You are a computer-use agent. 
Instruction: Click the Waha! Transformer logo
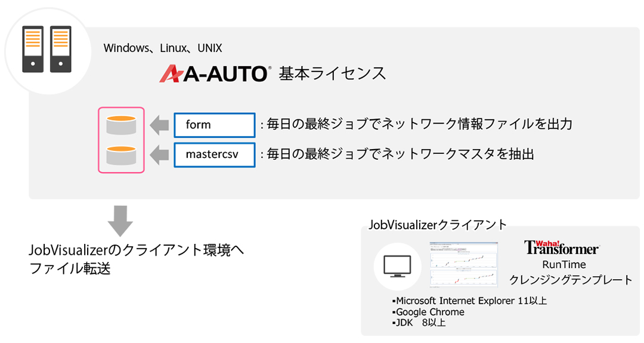pyautogui.click(x=562, y=248)
